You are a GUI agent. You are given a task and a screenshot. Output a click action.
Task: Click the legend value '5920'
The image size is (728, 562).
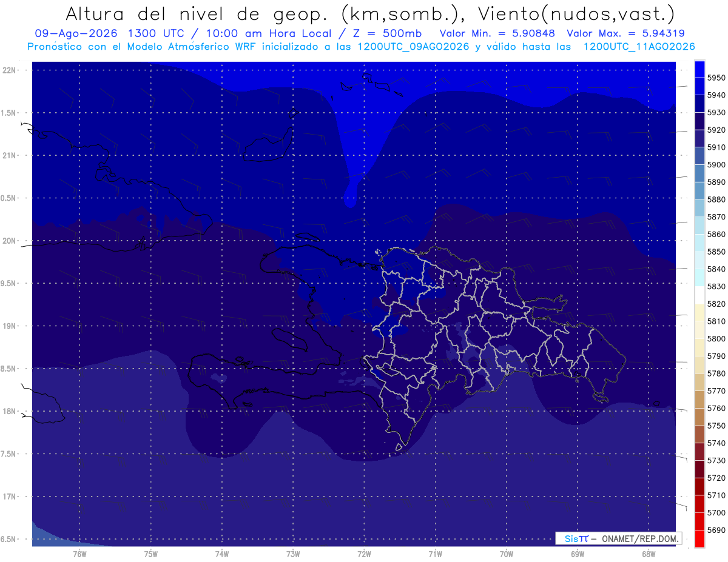tap(716, 130)
